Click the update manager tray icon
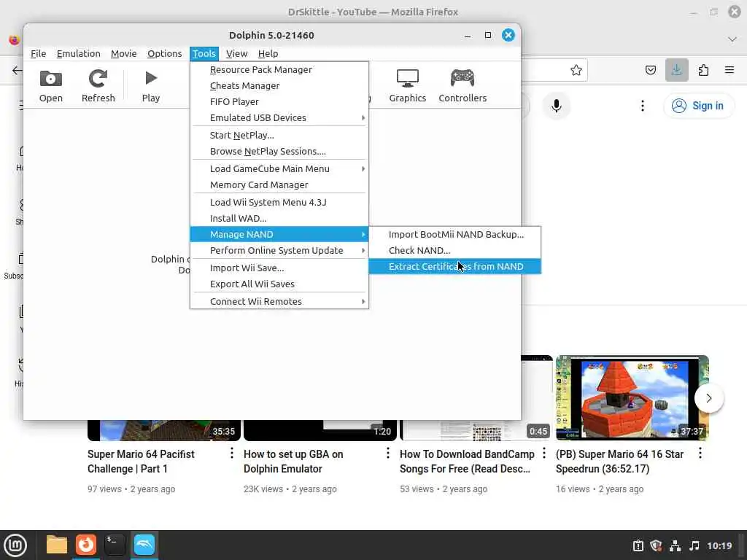Image resolution: width=747 pixels, height=560 pixels. tap(638, 545)
